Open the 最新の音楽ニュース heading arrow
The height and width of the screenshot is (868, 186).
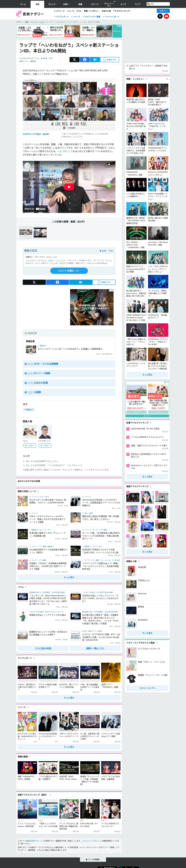click(x=38, y=491)
